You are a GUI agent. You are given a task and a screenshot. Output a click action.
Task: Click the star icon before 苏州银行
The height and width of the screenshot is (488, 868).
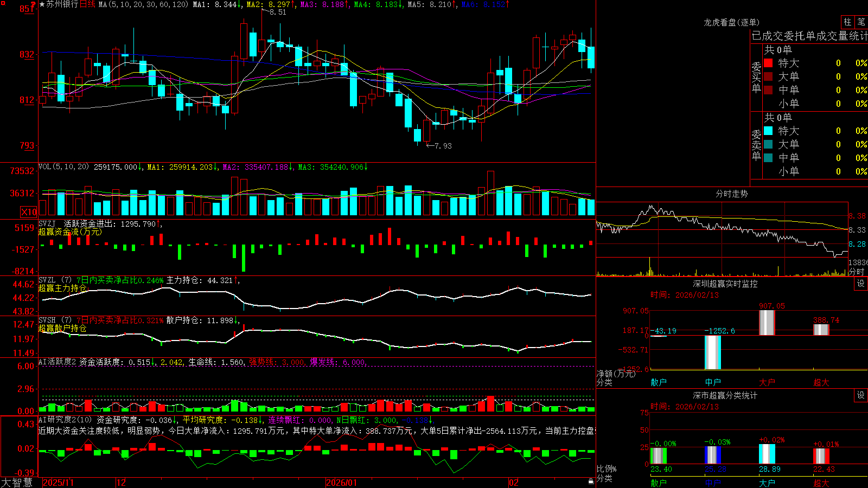click(x=42, y=4)
